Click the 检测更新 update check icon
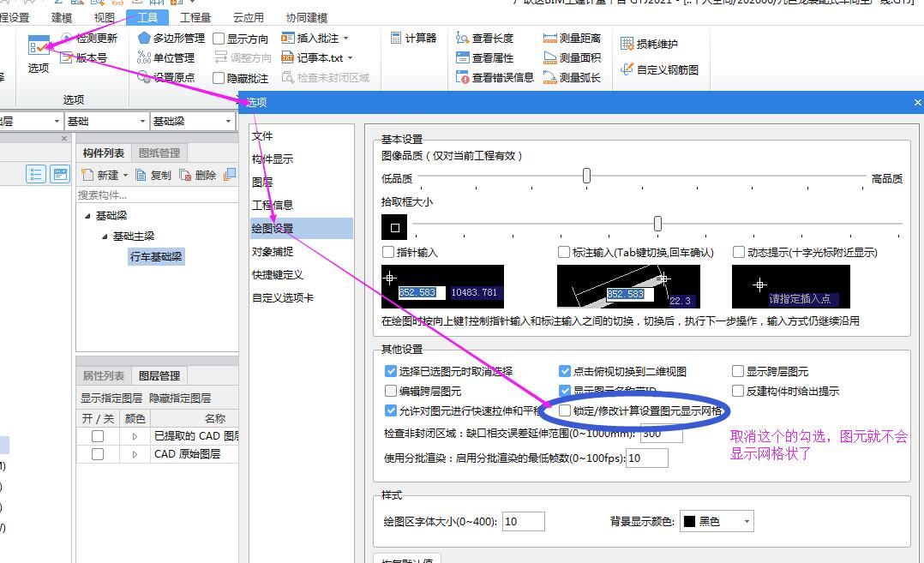The image size is (924, 563). (67, 39)
